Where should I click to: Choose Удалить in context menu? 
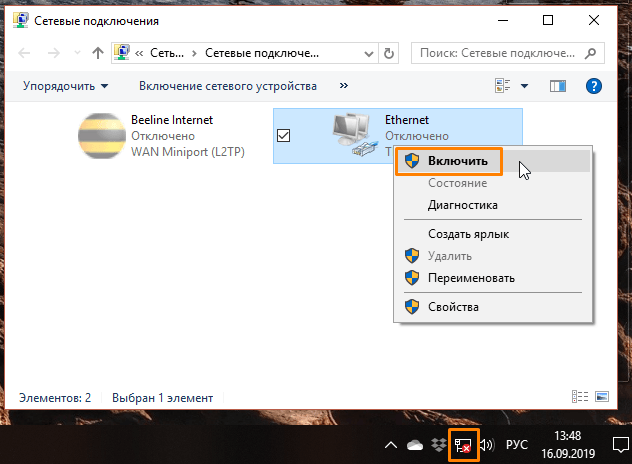[x=493, y=256]
